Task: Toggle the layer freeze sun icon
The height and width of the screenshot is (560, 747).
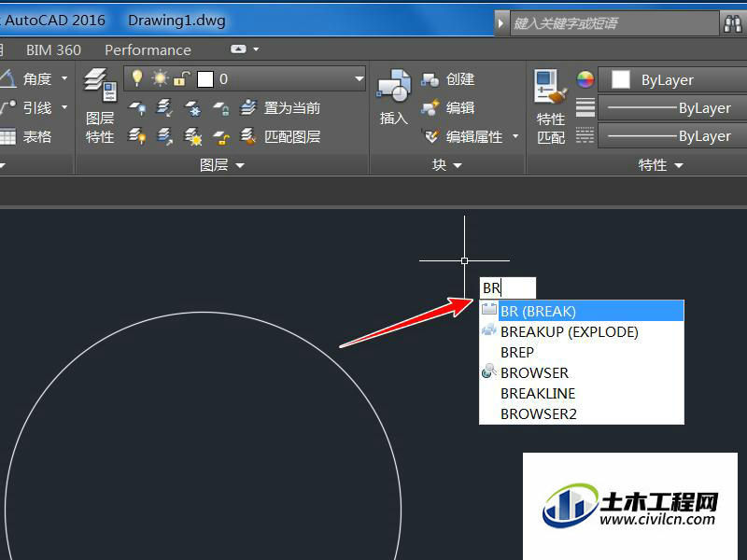Action: point(160,78)
